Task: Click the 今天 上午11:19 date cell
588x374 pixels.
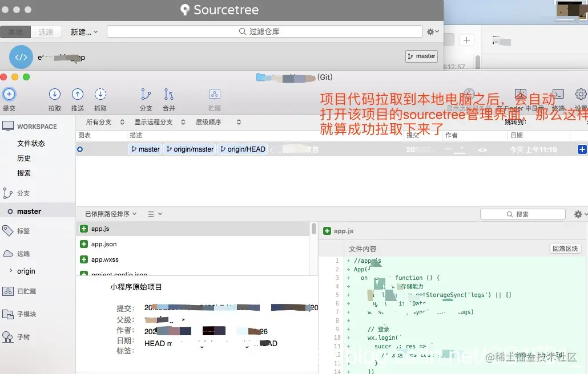Action: [533, 150]
